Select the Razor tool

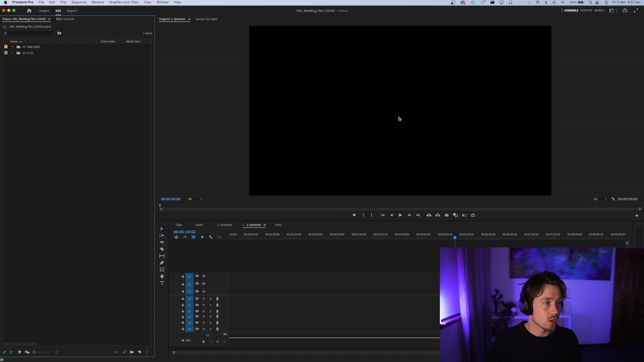click(x=162, y=249)
